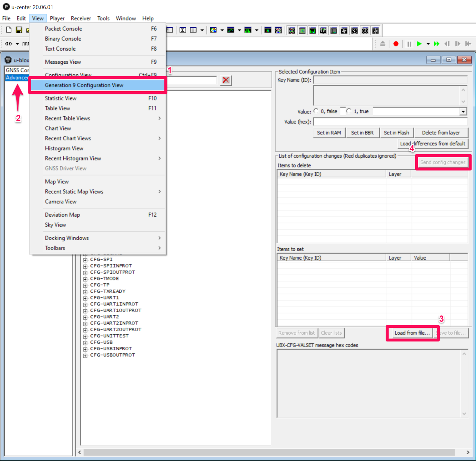Click the red Record button in player toolbar

pyautogui.click(x=396, y=44)
